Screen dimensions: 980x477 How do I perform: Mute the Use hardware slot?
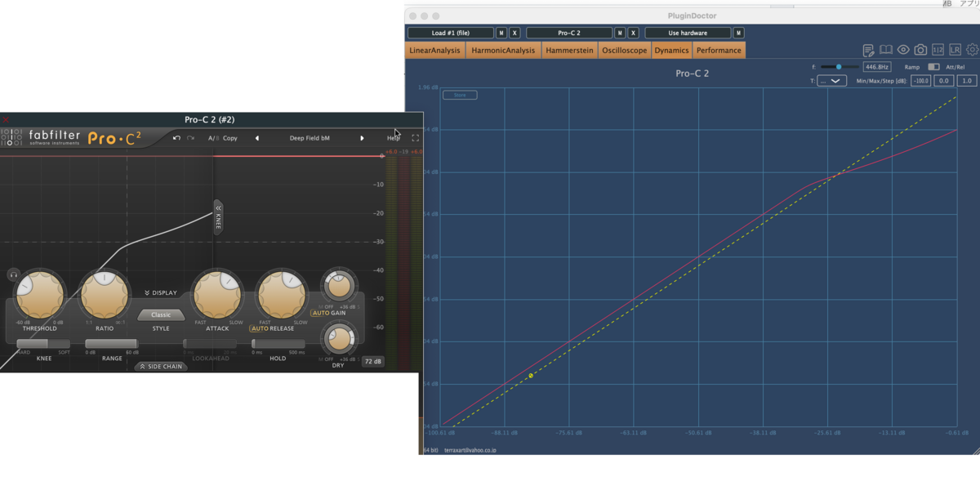coord(739,33)
